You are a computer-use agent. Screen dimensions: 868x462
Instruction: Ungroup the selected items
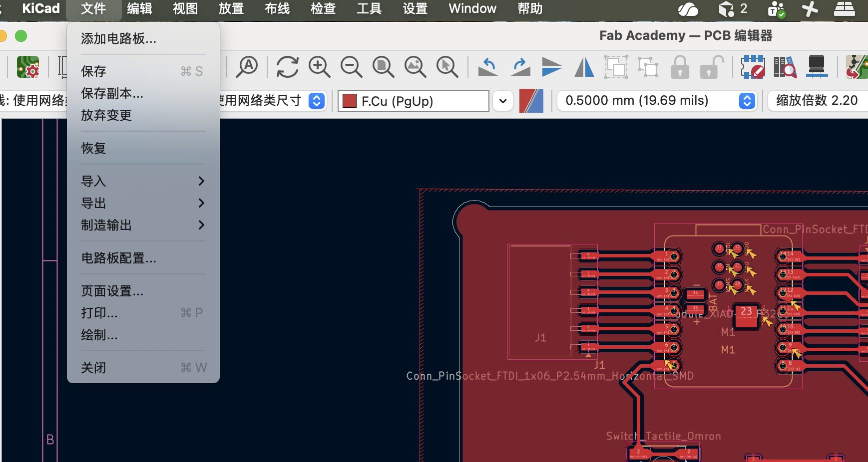pos(648,67)
